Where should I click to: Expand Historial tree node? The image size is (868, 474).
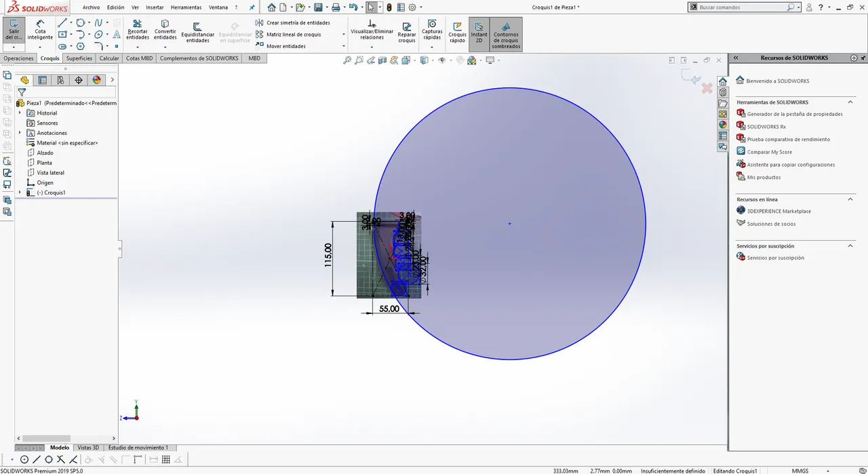click(x=20, y=113)
